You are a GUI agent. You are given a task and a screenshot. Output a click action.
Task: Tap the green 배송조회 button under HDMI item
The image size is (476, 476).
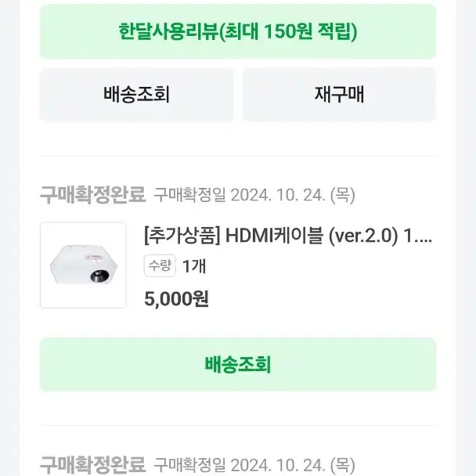tap(238, 364)
